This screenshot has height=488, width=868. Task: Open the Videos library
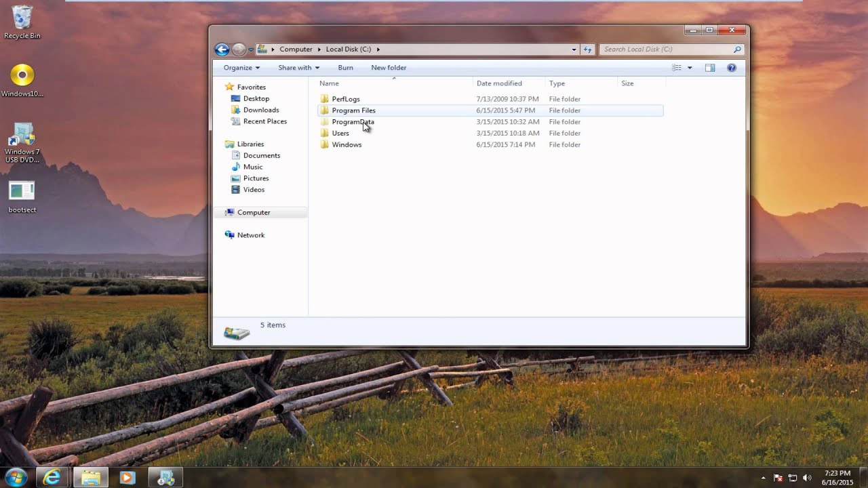click(254, 190)
